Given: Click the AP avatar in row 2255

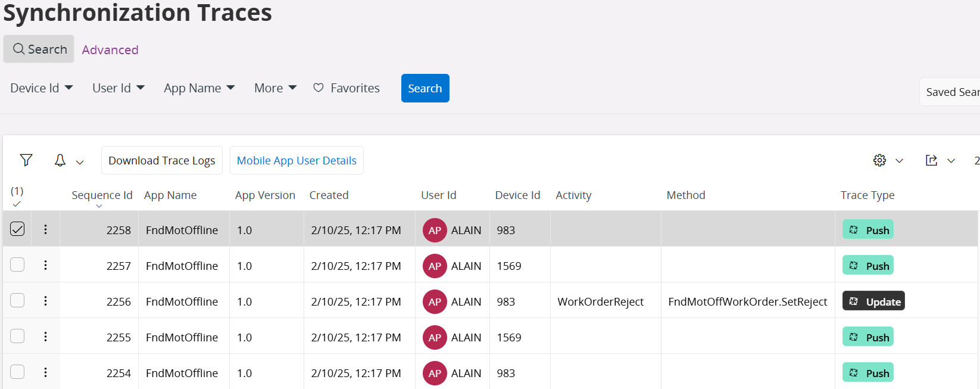Looking at the screenshot, I should (435, 337).
